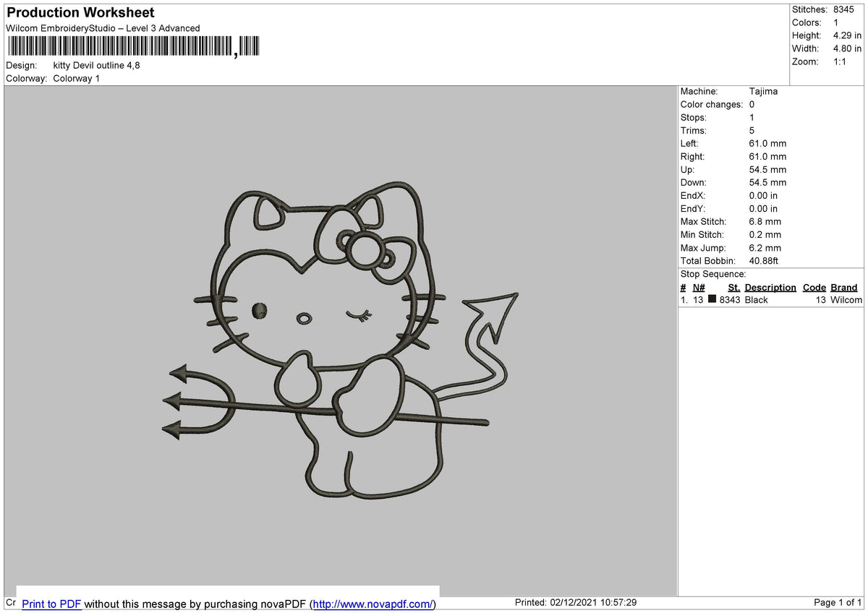The image size is (868, 613).
Task: Click the Max Jump value 6.2 mm
Action: point(765,247)
